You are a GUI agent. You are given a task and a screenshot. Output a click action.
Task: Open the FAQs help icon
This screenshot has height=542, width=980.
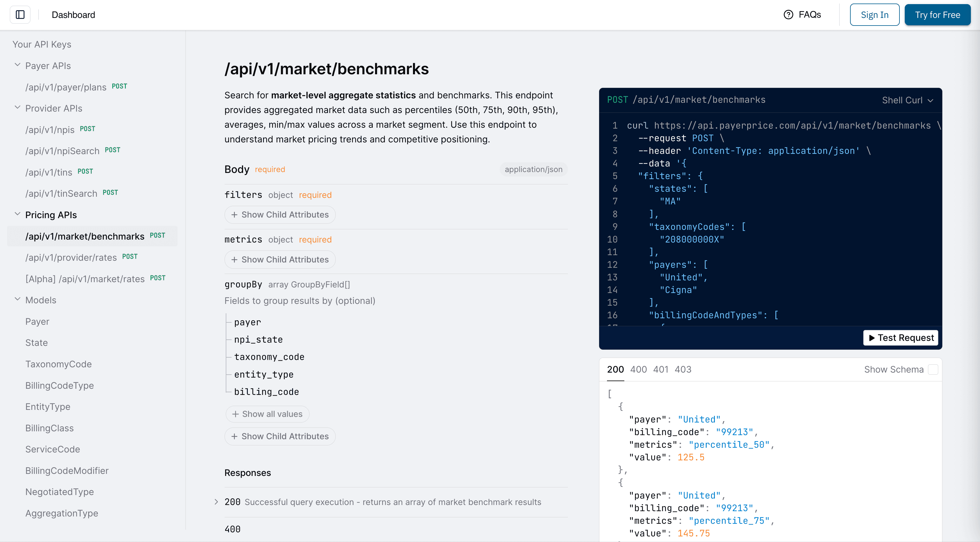tap(788, 14)
